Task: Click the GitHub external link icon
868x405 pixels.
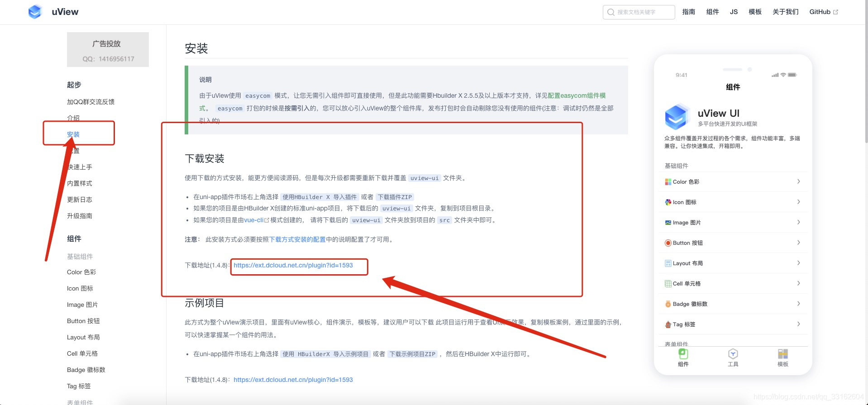Action: point(835,12)
